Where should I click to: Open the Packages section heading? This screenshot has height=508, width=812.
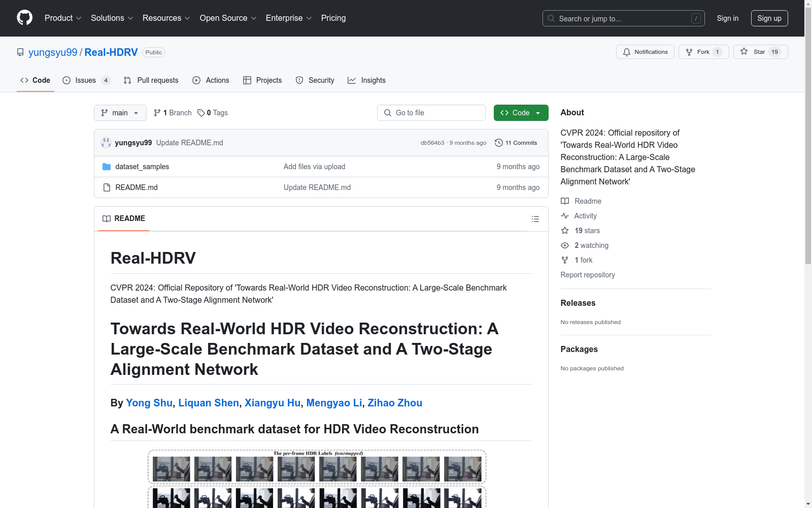579,349
